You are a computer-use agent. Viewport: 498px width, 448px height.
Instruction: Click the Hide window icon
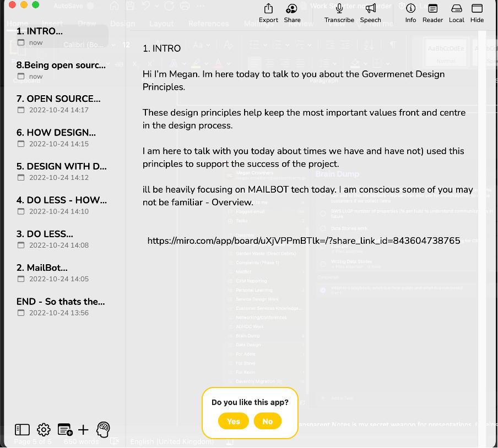[x=477, y=9]
